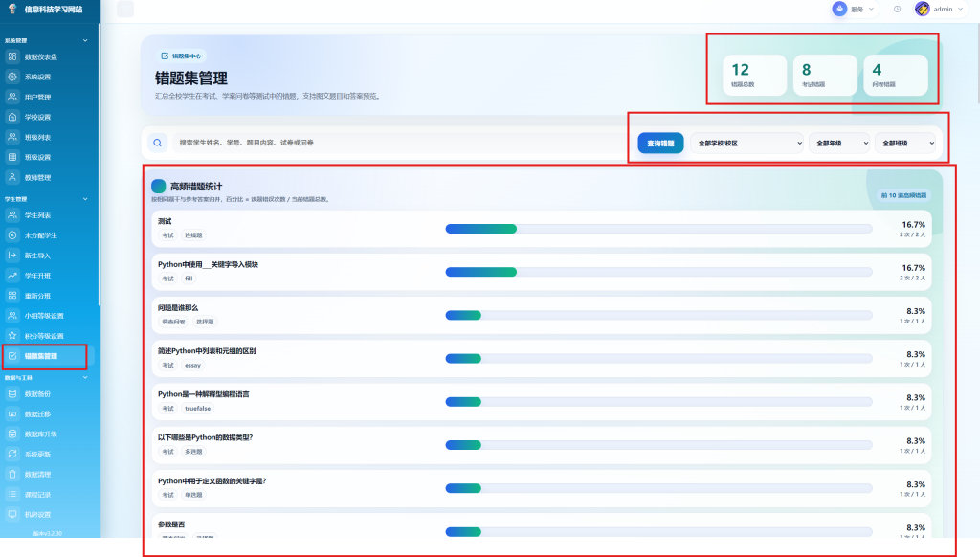Open the 服务 dropdown in header
The height and width of the screenshot is (557, 980).
coord(854,10)
